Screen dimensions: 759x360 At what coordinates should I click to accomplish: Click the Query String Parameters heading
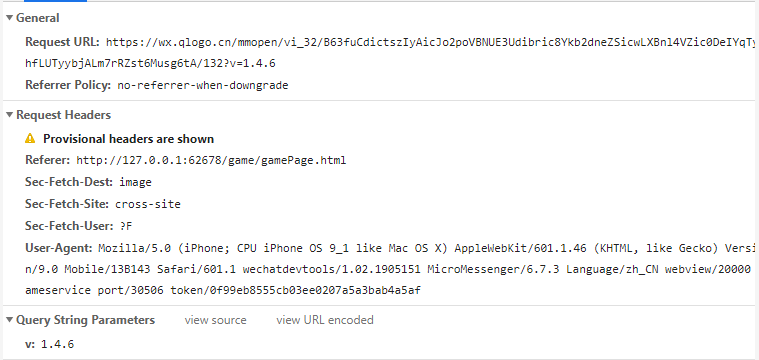click(x=86, y=320)
